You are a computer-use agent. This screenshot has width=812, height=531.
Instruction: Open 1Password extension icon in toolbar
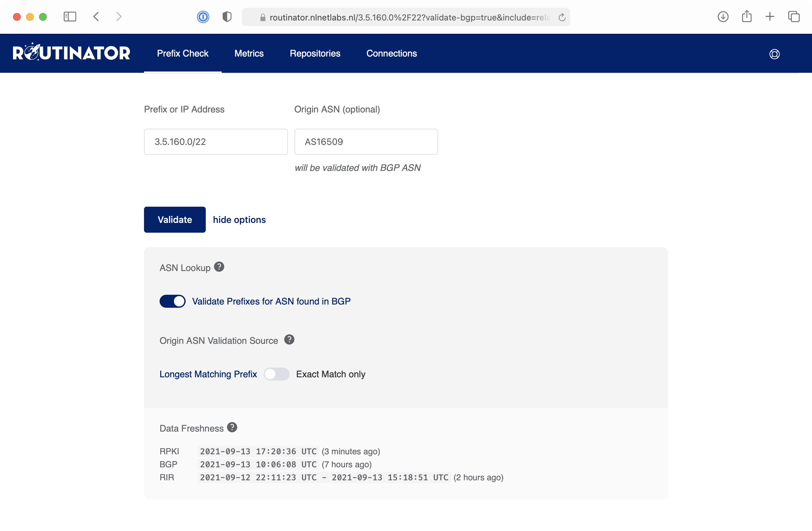[203, 17]
